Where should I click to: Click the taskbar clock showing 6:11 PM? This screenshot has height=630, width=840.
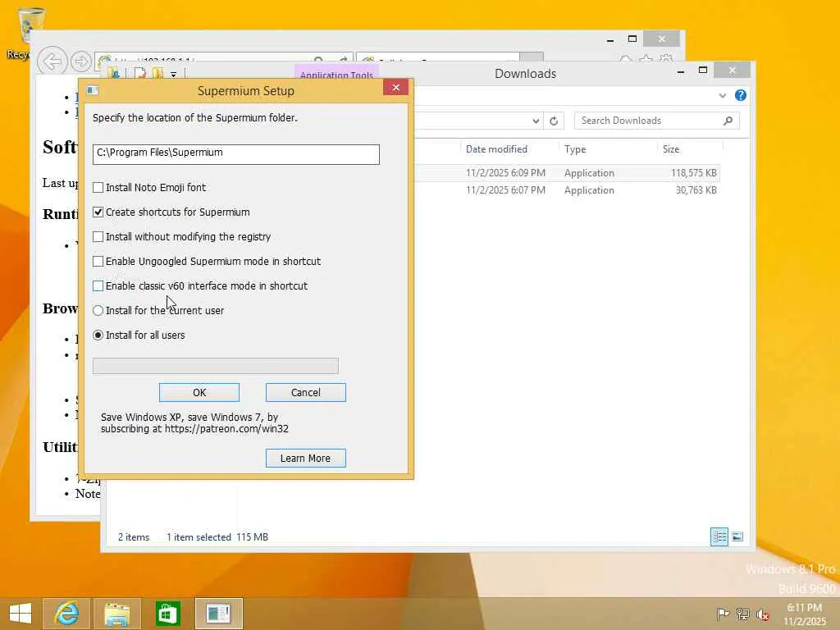[805, 614]
